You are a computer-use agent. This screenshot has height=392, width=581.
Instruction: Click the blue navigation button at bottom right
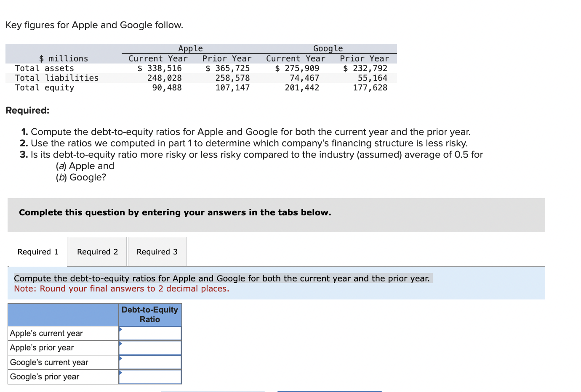[330, 390]
